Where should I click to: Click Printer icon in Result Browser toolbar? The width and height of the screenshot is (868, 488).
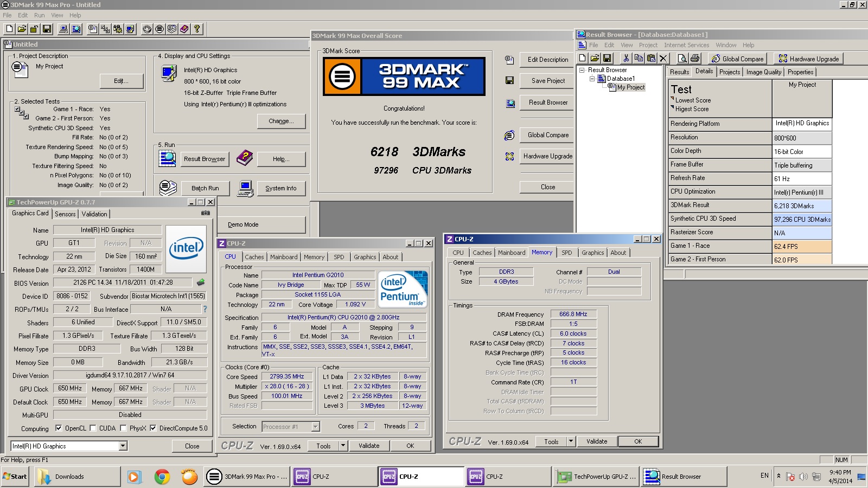click(x=695, y=58)
